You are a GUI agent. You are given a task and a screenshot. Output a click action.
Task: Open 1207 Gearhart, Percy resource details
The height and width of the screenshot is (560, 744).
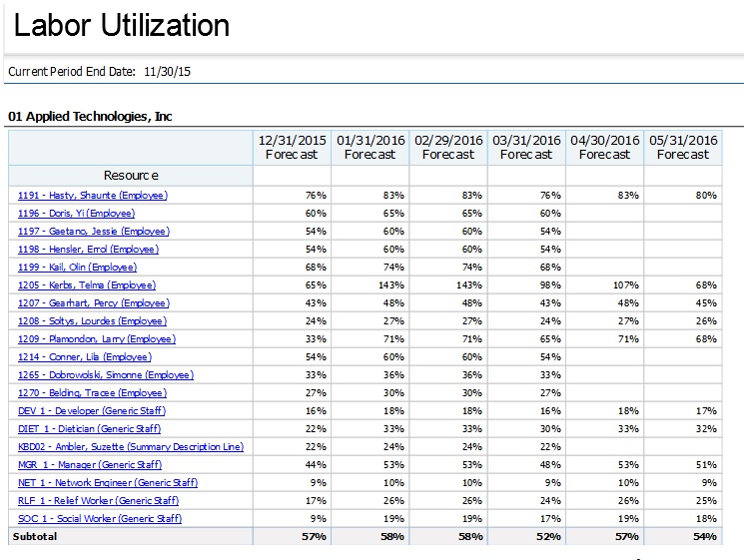tap(94, 303)
